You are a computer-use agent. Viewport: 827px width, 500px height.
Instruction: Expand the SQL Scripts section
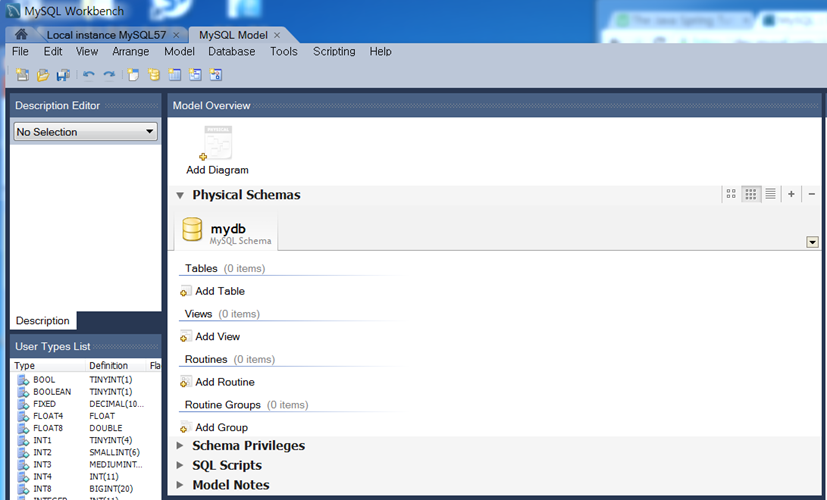click(180, 465)
